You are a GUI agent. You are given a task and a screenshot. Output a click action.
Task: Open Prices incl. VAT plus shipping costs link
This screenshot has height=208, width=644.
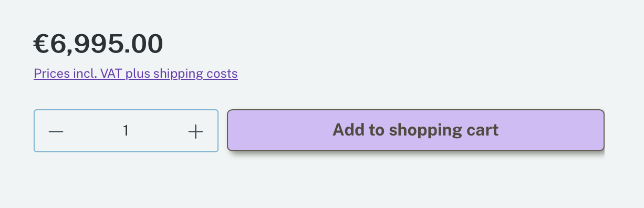click(x=136, y=74)
